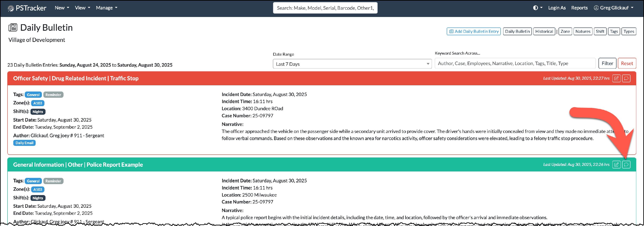Click the Officer Safety | Drug Related Incident title
The width and height of the screenshot is (644, 226).
(76, 78)
